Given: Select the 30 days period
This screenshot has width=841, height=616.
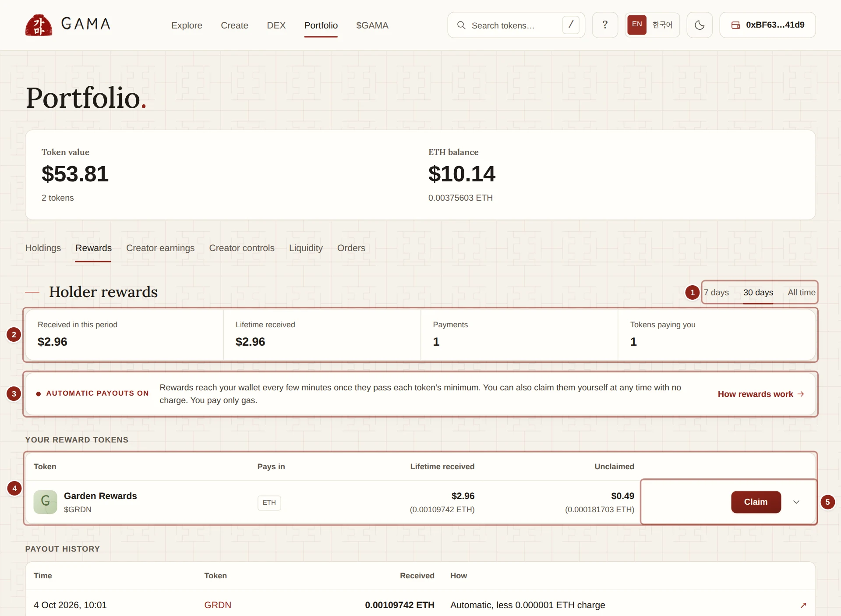Looking at the screenshot, I should coord(758,292).
